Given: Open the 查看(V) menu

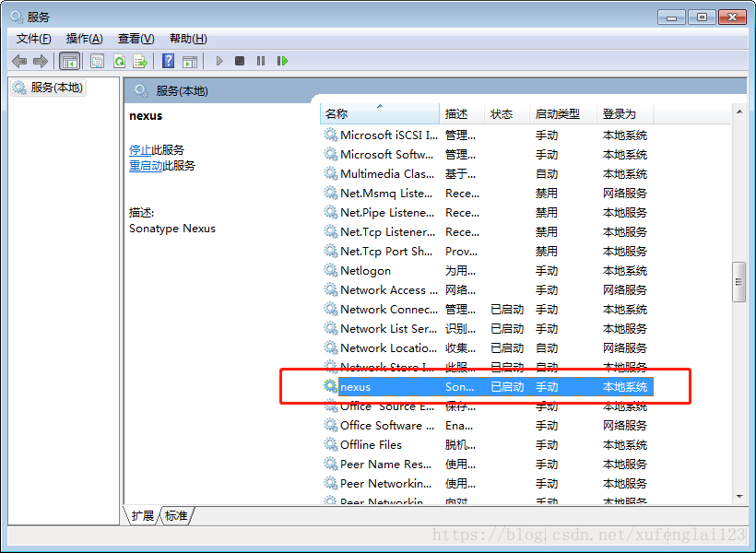Looking at the screenshot, I should coord(136,39).
